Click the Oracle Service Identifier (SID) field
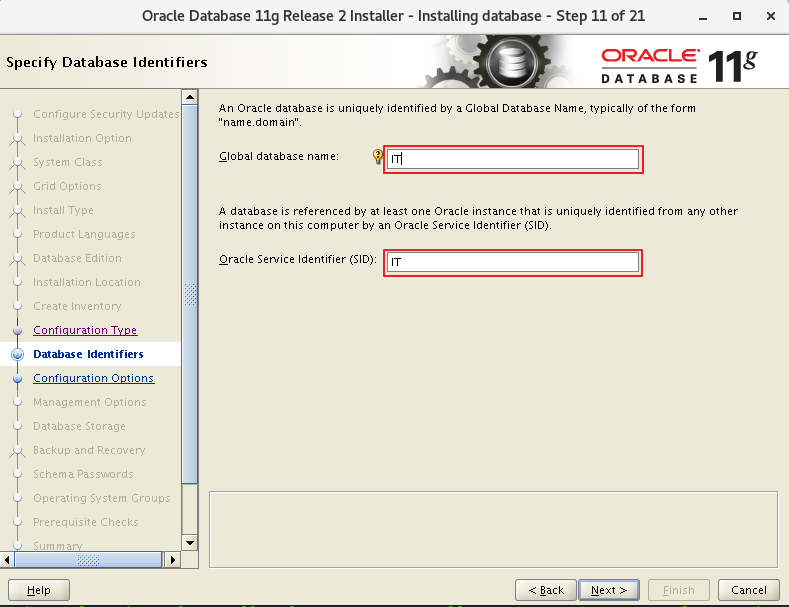The width and height of the screenshot is (789, 607). 513,262
